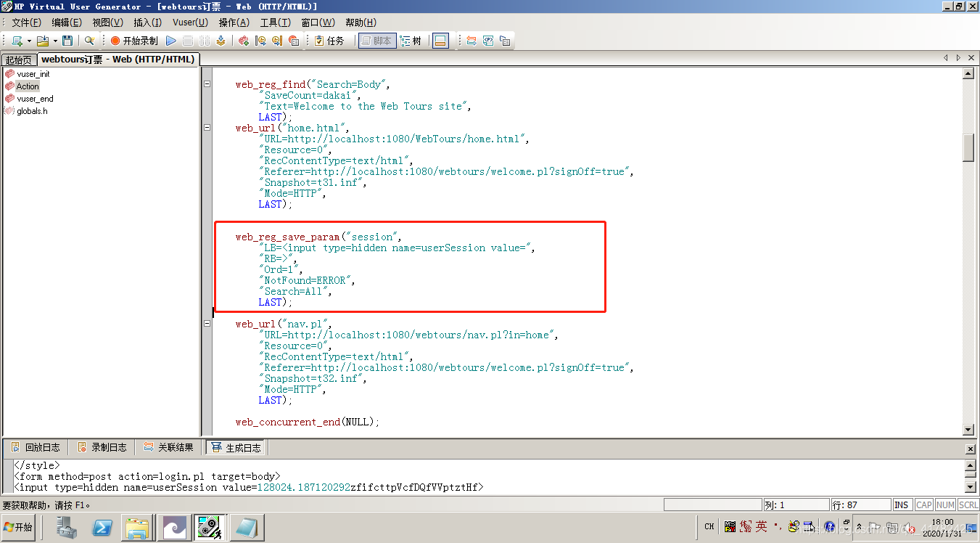Open the 工具(T) menu
The image size is (980, 543).
275,23
